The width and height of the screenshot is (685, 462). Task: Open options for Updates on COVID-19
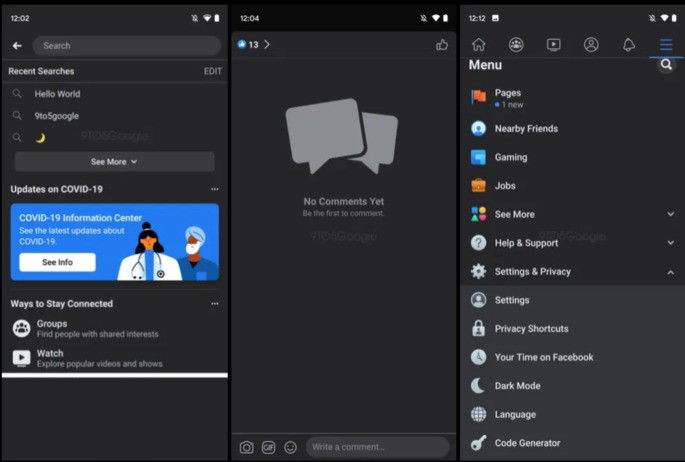pyautogui.click(x=214, y=189)
